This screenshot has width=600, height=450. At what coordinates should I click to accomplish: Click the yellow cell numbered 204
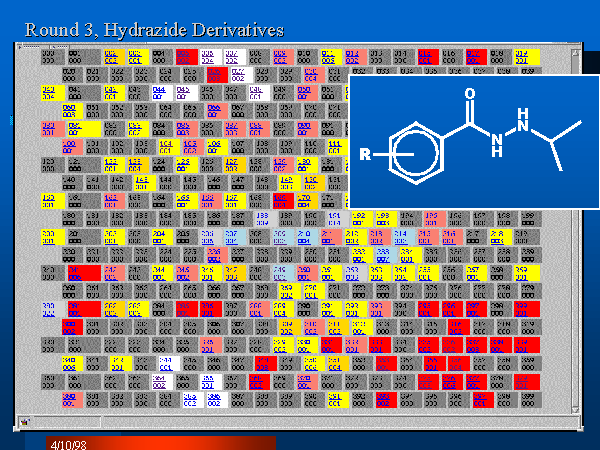(161, 236)
